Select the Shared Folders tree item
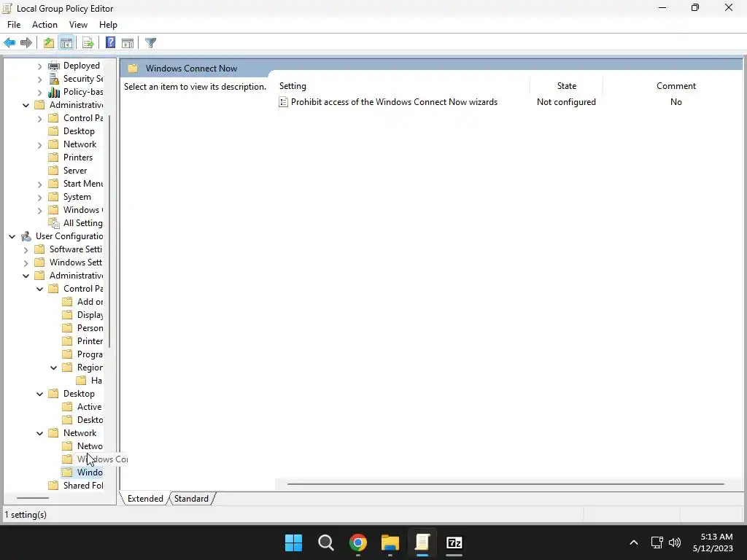Viewport: 747px width, 560px height. point(83,485)
